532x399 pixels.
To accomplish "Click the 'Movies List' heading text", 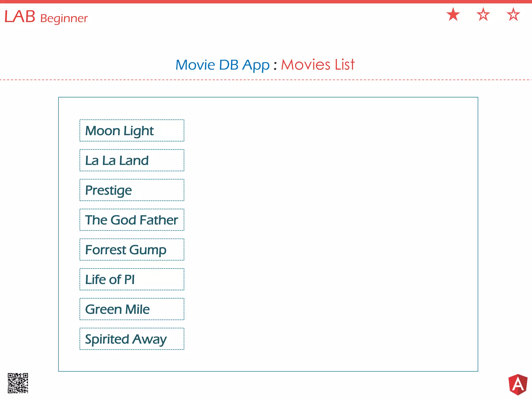I will pyautogui.click(x=318, y=64).
